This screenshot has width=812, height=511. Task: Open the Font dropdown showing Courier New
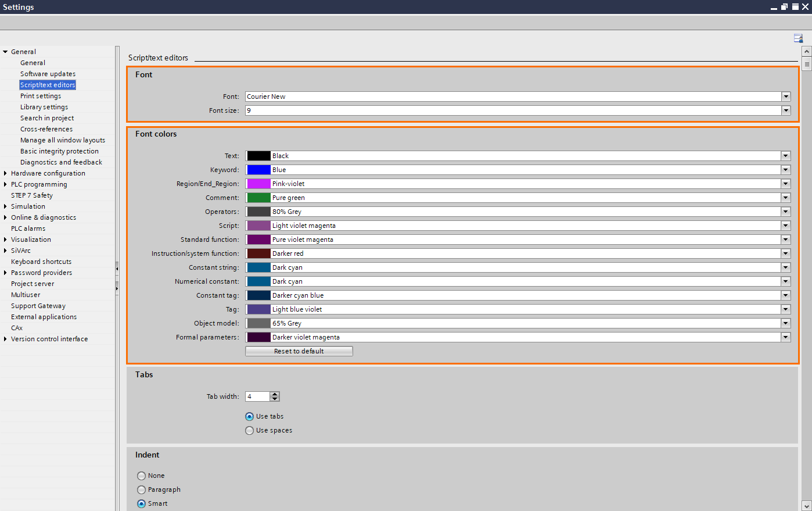[786, 96]
